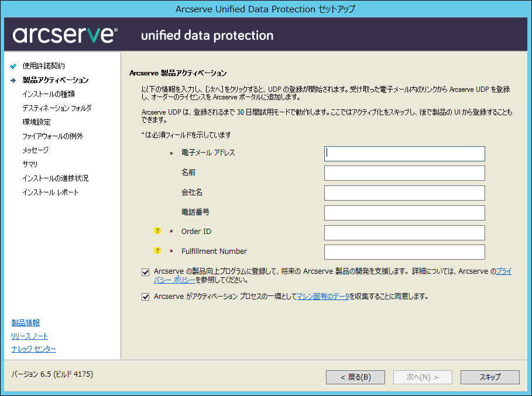Click the checkmark icon beside 使用許諾契約
This screenshot has height=396, width=532.
tap(13, 66)
